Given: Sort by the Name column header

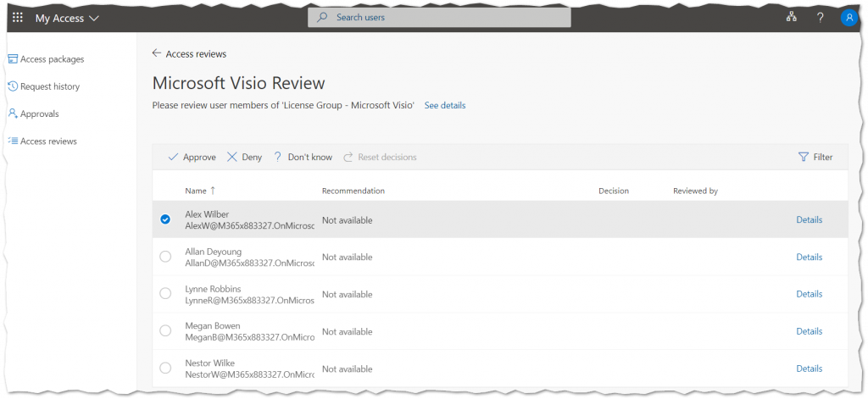Looking at the screenshot, I should tap(196, 191).
